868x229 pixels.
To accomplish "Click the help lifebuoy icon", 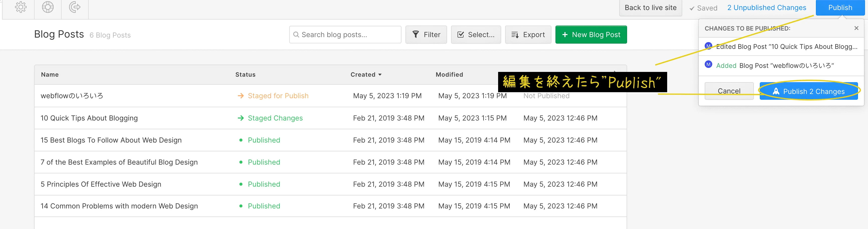I will coord(48,7).
